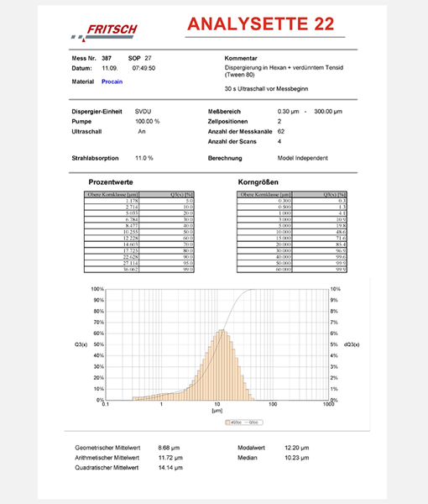This screenshot has height=504, width=428.
Task: Select cell 17.725 in Prozentwerte table
Action: click(x=112, y=250)
